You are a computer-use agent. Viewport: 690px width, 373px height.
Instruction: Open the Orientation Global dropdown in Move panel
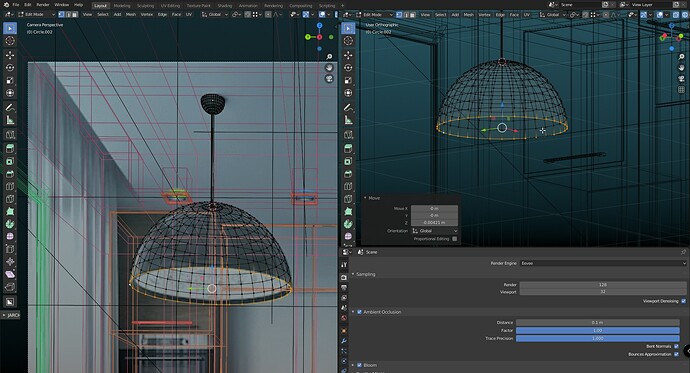435,231
